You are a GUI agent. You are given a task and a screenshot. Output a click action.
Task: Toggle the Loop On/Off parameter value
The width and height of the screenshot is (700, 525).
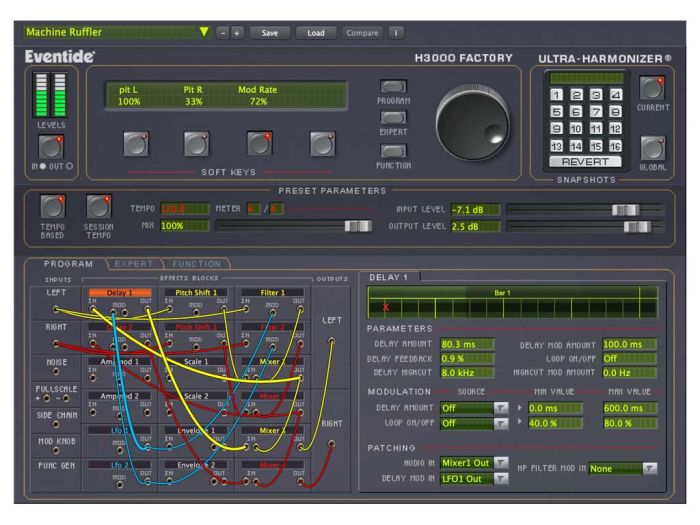tap(629, 358)
